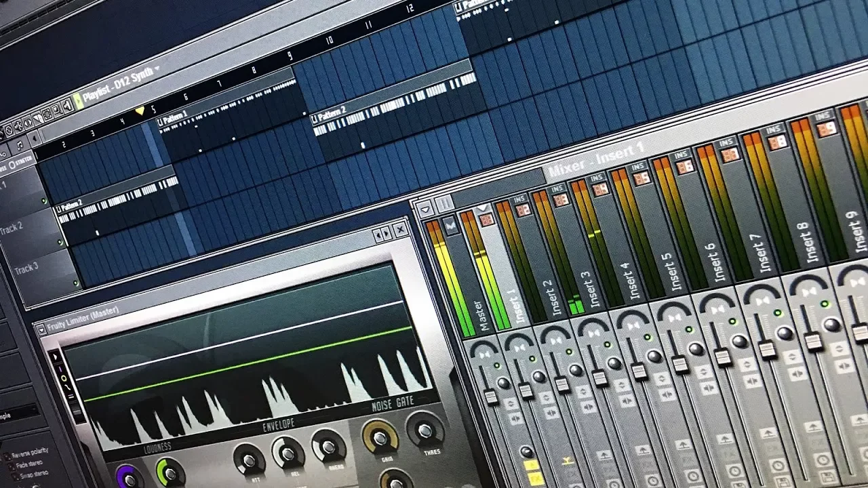Image resolution: width=868 pixels, height=488 pixels.
Task: Click the Mixer view toggle beside menu arrow
Action: coord(444,203)
